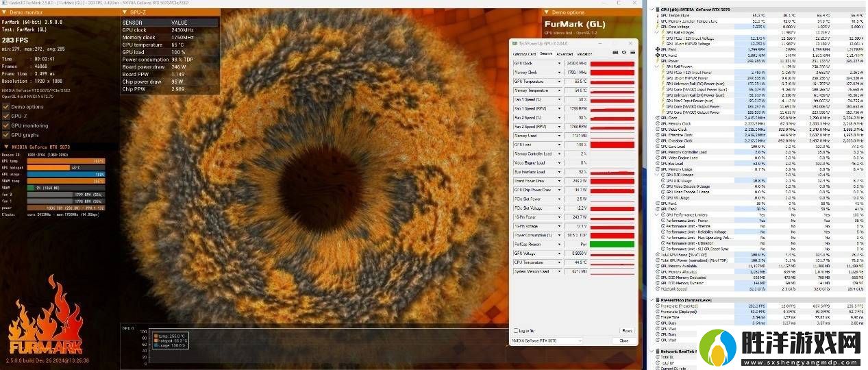Click the GPU Core Load icon in HWiNFO
The width and height of the screenshot is (868, 370).
(659, 146)
